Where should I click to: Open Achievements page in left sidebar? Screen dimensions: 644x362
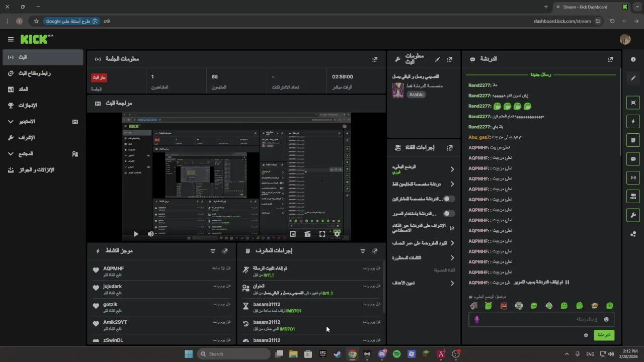pyautogui.click(x=43, y=106)
